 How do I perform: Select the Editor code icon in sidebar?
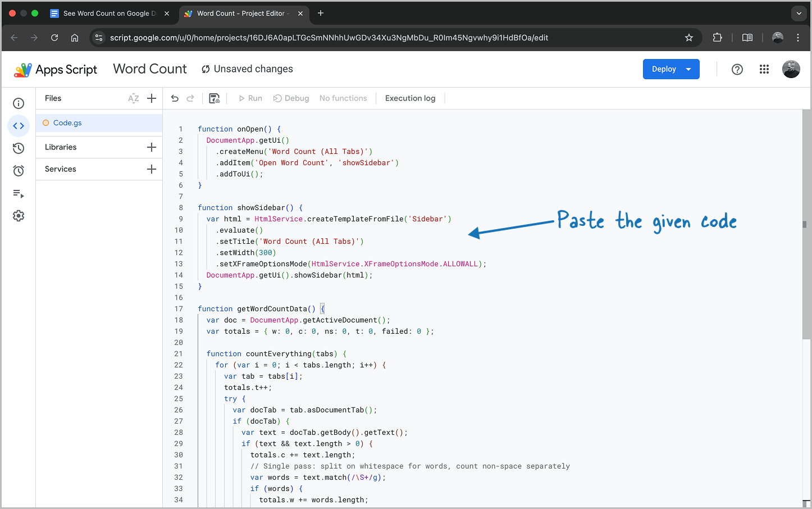[x=19, y=126]
